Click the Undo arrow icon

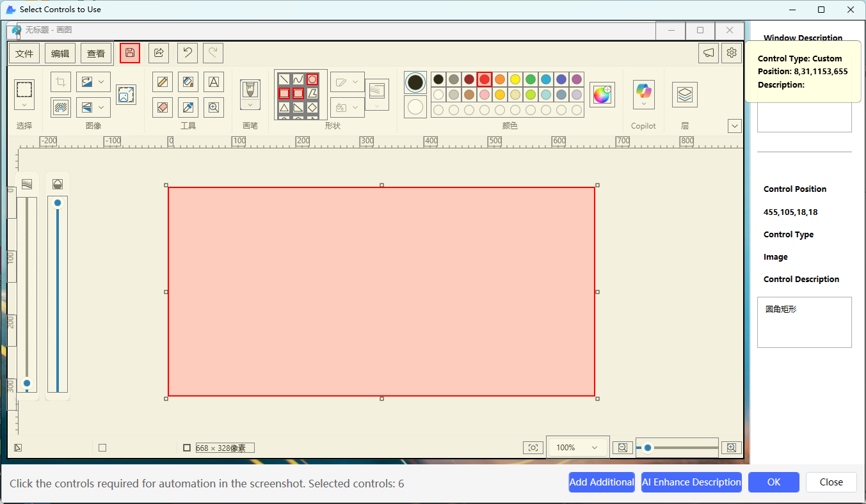[x=187, y=52]
